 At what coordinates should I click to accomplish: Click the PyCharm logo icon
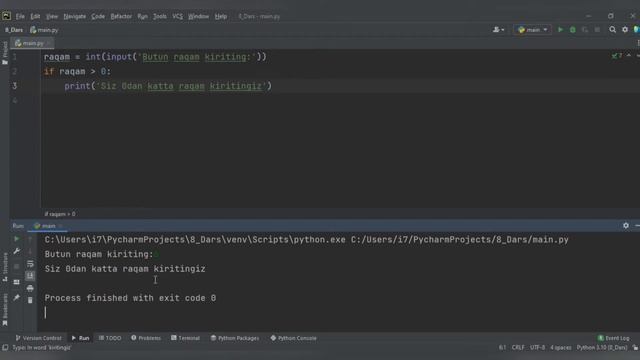coord(7,16)
